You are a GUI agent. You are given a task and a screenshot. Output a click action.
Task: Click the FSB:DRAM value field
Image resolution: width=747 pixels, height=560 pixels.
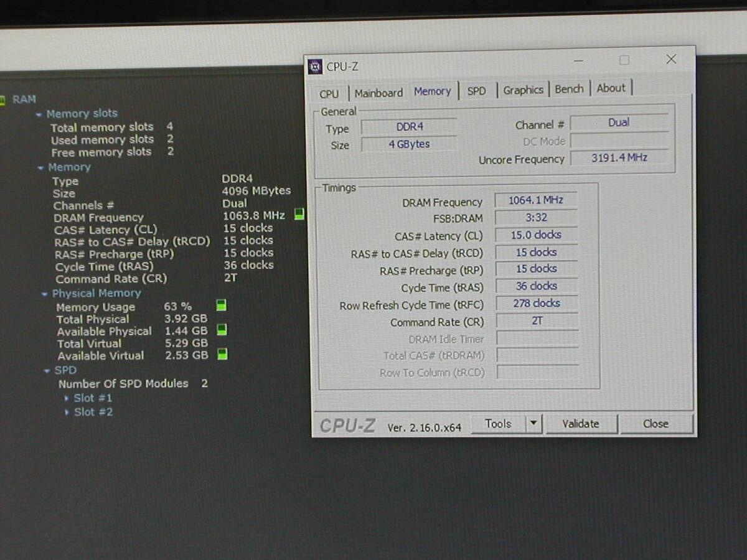[535, 218]
